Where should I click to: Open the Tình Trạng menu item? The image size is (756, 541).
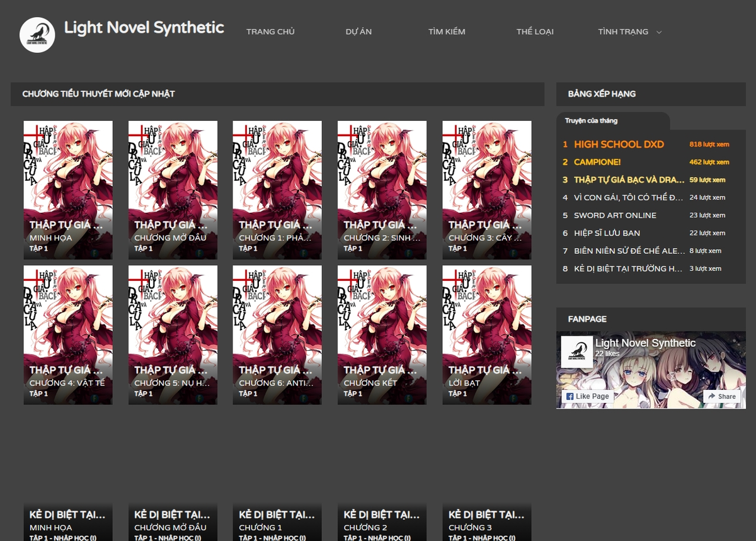623,31
